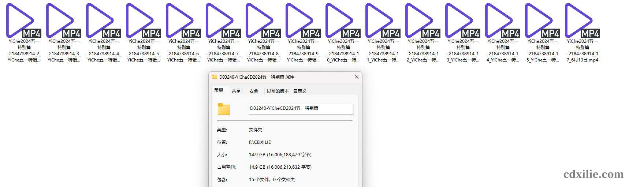
Task: Click the 类型: label
Action: (222, 130)
